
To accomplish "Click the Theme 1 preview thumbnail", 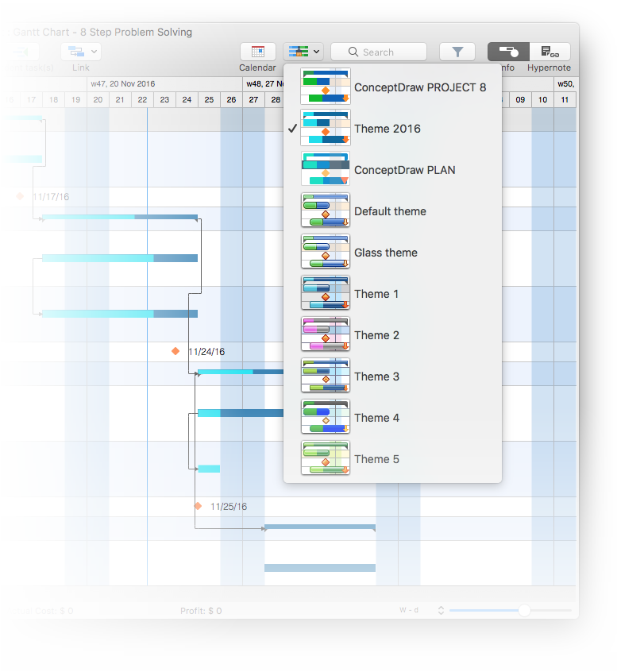I will (x=326, y=293).
